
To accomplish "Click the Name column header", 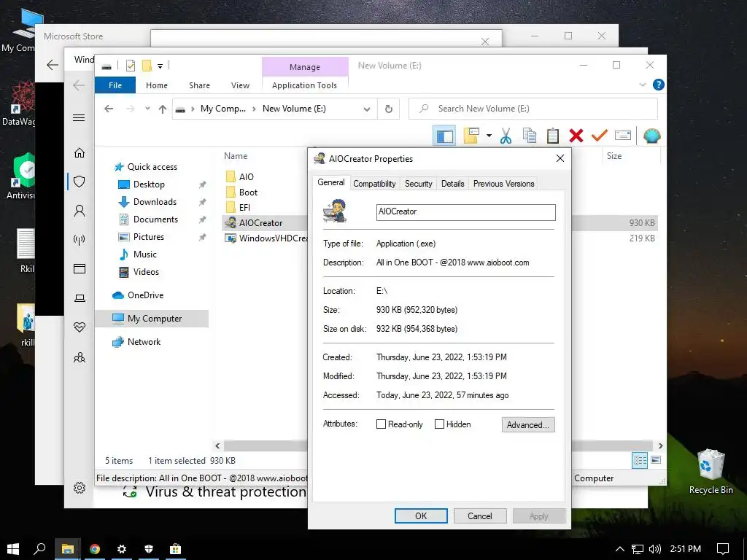I will (236, 156).
